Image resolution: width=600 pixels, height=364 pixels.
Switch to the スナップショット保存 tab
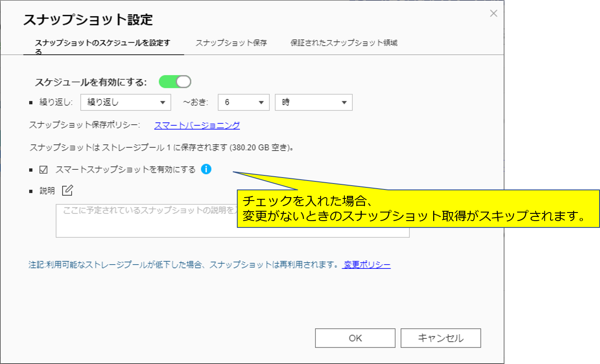click(x=231, y=43)
